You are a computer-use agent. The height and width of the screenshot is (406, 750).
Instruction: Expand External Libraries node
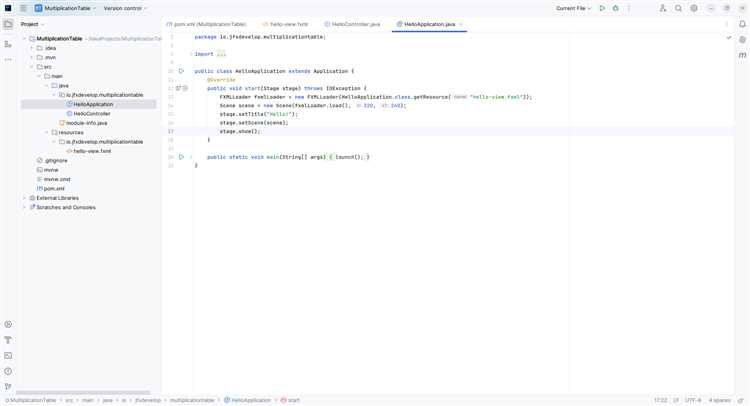tap(25, 198)
